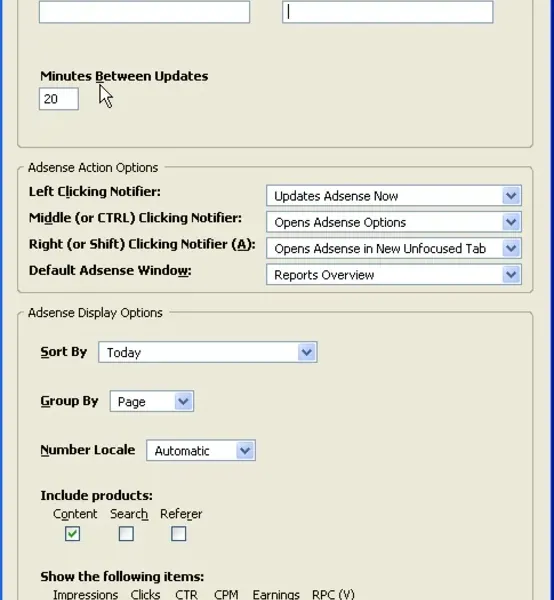Click the RPC (V) column label
Viewport: 554px width, 600px height.
(x=333, y=594)
